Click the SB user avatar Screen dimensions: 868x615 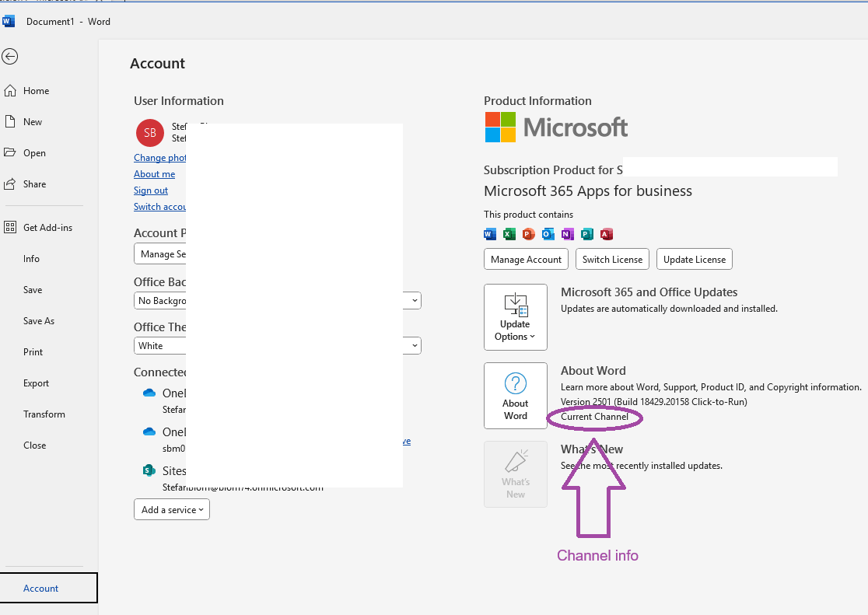click(x=150, y=133)
